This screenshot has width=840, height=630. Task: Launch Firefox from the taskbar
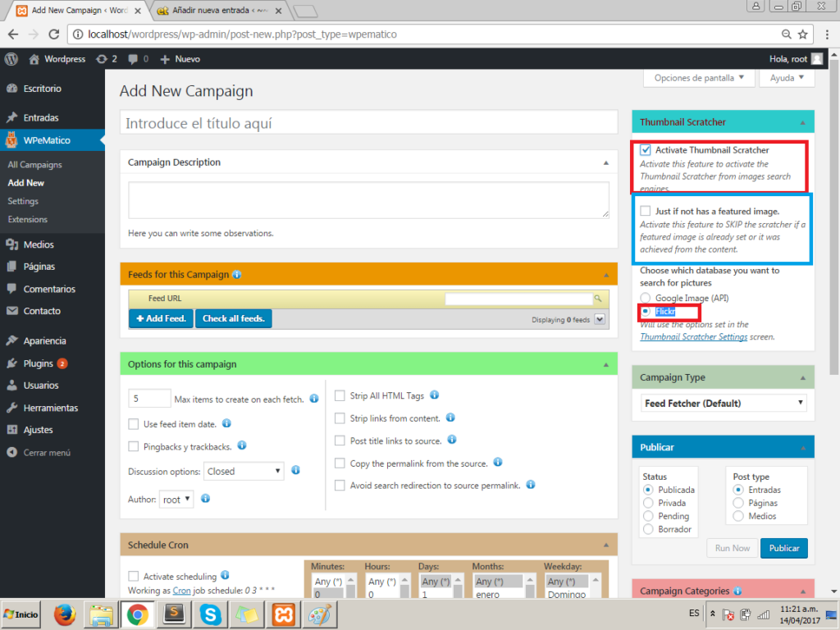coord(65,614)
